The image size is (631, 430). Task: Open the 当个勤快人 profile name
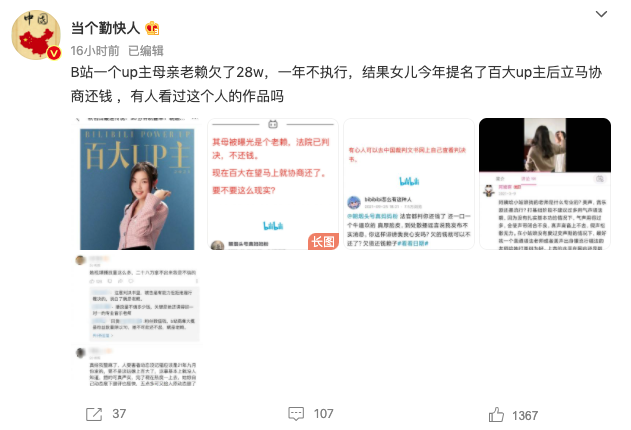[x=105, y=28]
